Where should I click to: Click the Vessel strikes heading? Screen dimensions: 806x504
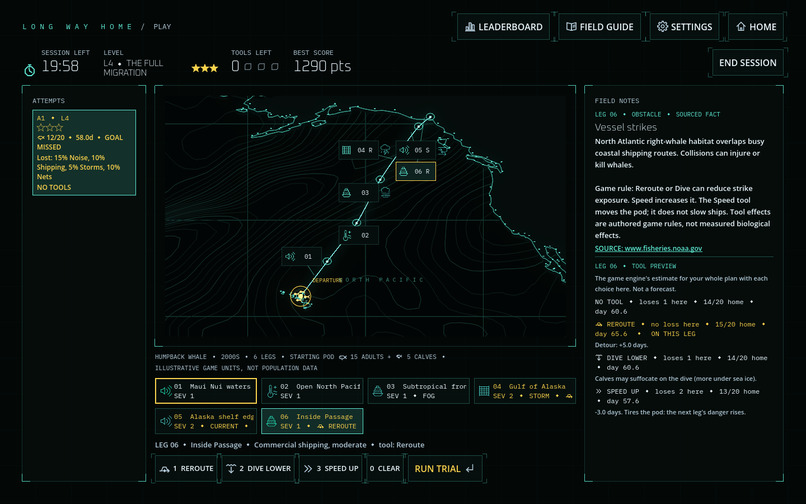(x=626, y=127)
